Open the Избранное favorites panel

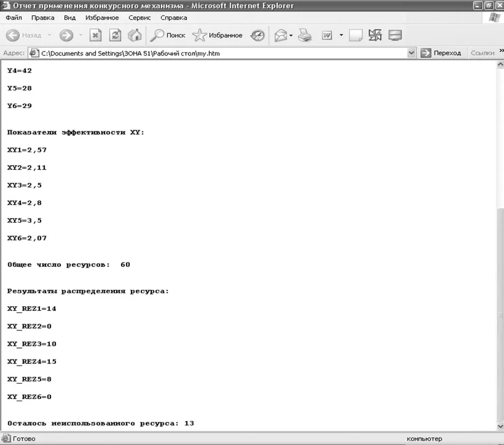click(x=217, y=35)
